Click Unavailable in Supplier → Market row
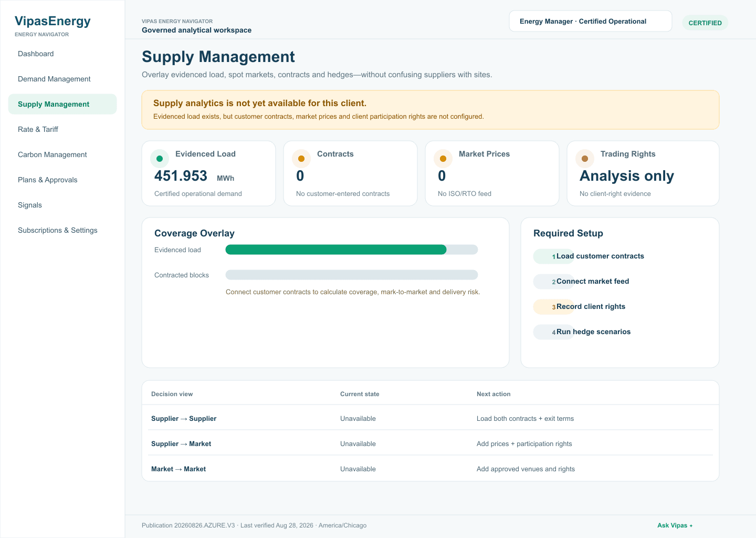The image size is (756, 538). (x=358, y=444)
